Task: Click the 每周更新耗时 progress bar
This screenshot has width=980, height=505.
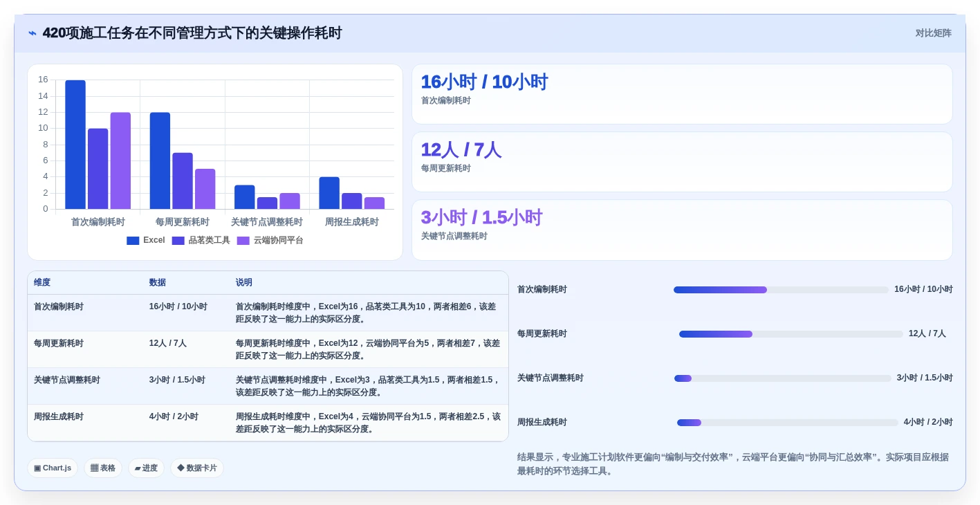Action: click(791, 334)
